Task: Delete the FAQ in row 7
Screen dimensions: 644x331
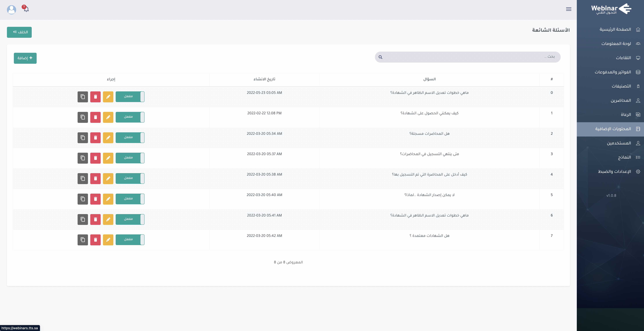Action: tap(95, 240)
